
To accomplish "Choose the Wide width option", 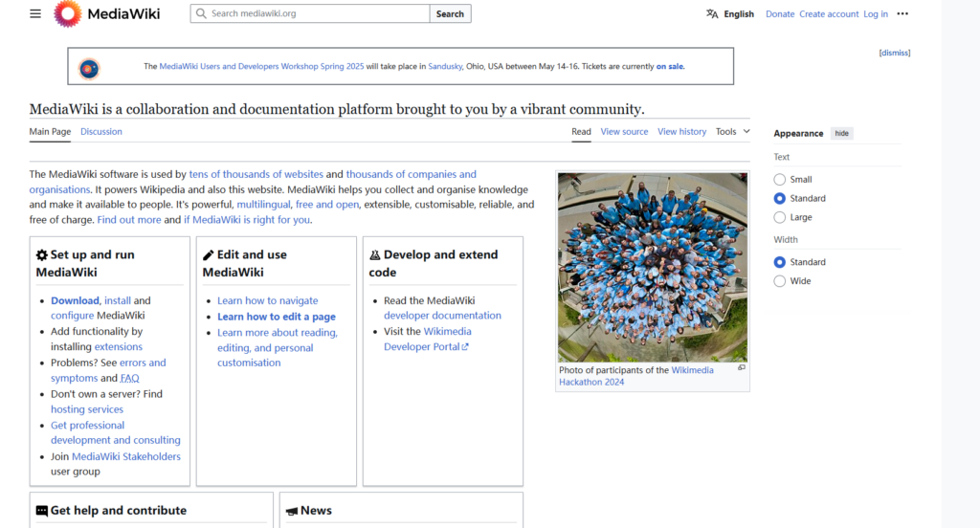I will (780, 281).
